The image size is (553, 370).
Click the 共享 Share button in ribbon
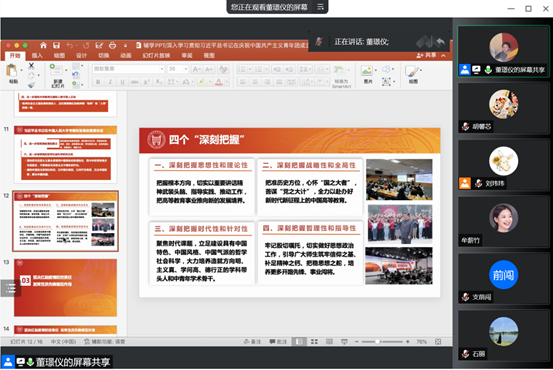[426, 55]
